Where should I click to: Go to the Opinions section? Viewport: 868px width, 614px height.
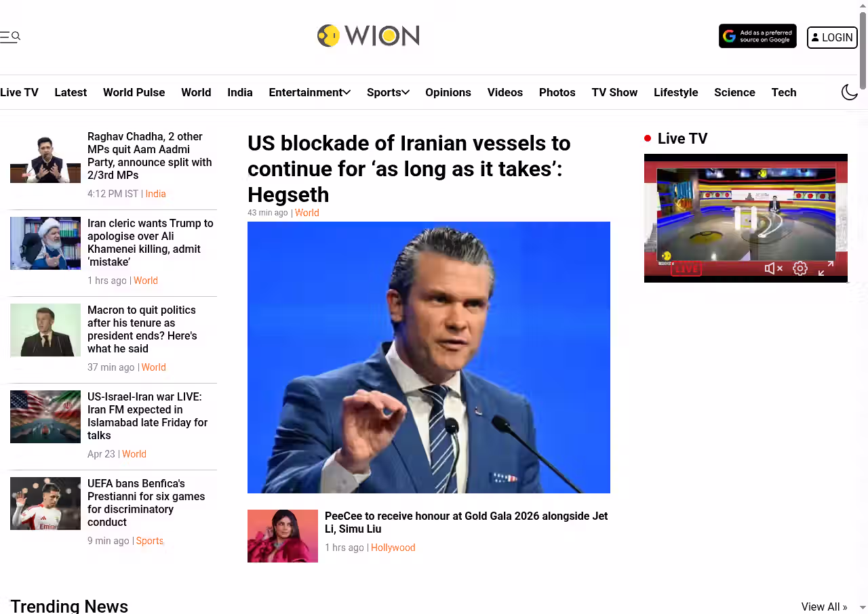[x=448, y=92]
